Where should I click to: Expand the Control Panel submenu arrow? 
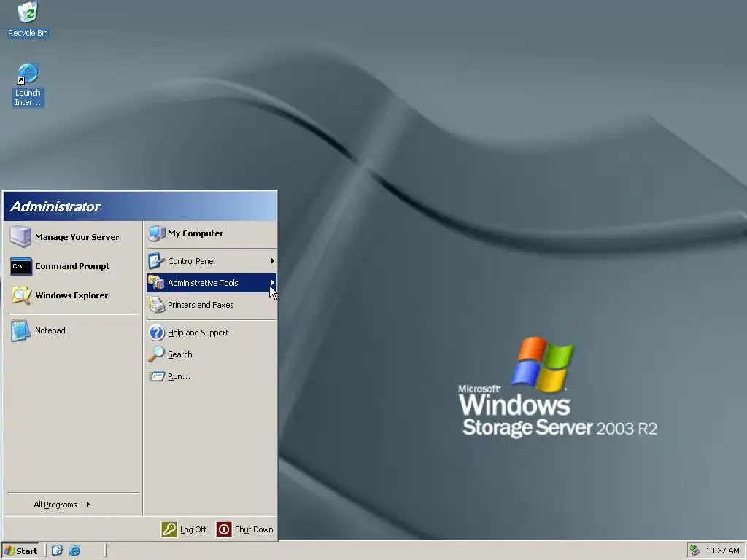[x=273, y=261]
